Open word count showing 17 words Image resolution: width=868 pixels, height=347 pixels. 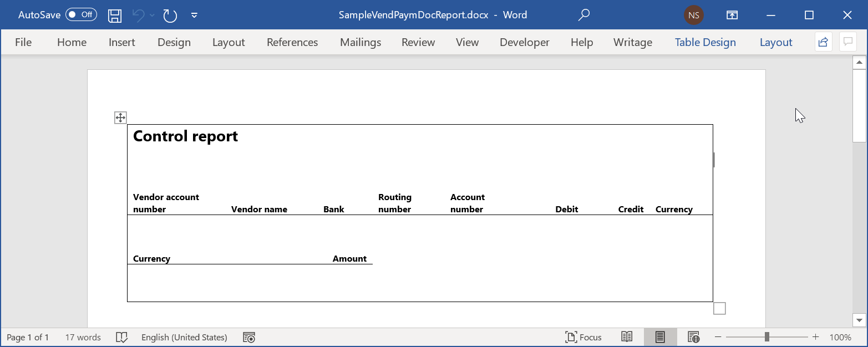tap(82, 337)
